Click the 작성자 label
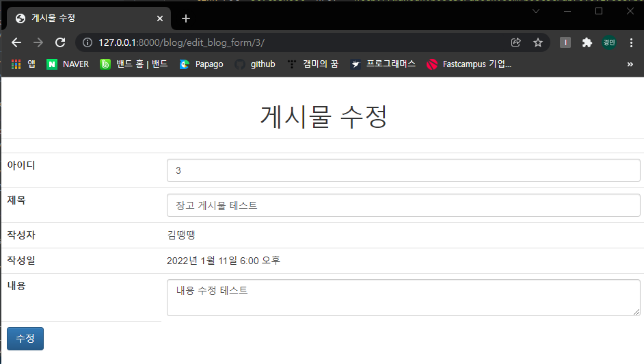The image size is (644, 364). pyautogui.click(x=21, y=235)
